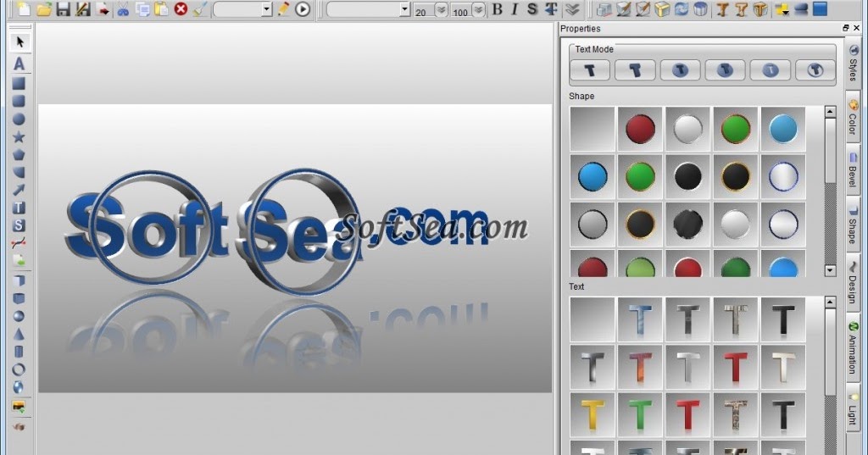Open the Light side tab
Screen dimensions: 868x455
click(853, 409)
